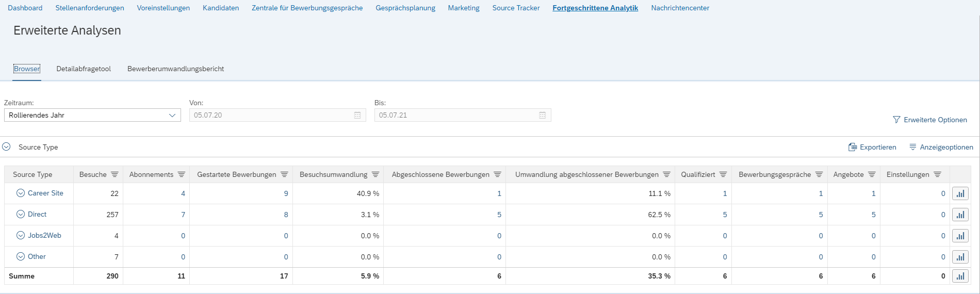This screenshot has width=980, height=294.
Task: Click the Angebote column filter icon
Action: pyautogui.click(x=872, y=174)
